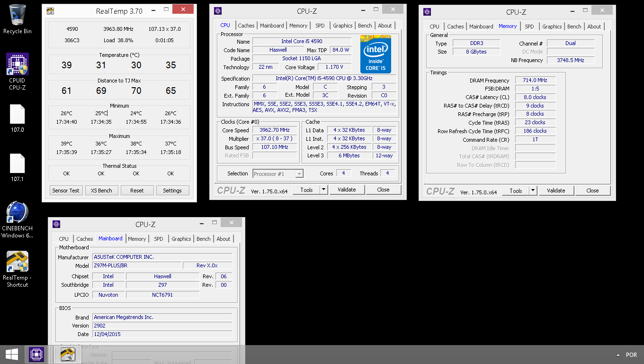This screenshot has width=644, height=364.
Task: Switch to Graphics tab in Memory window
Action: point(552,27)
